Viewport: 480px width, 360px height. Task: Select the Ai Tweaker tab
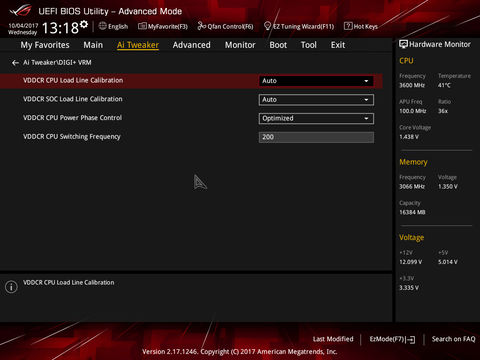point(138,45)
